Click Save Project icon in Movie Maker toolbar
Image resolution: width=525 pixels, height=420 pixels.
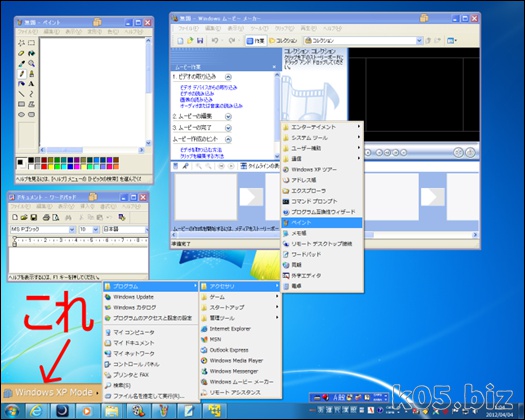tap(200, 41)
